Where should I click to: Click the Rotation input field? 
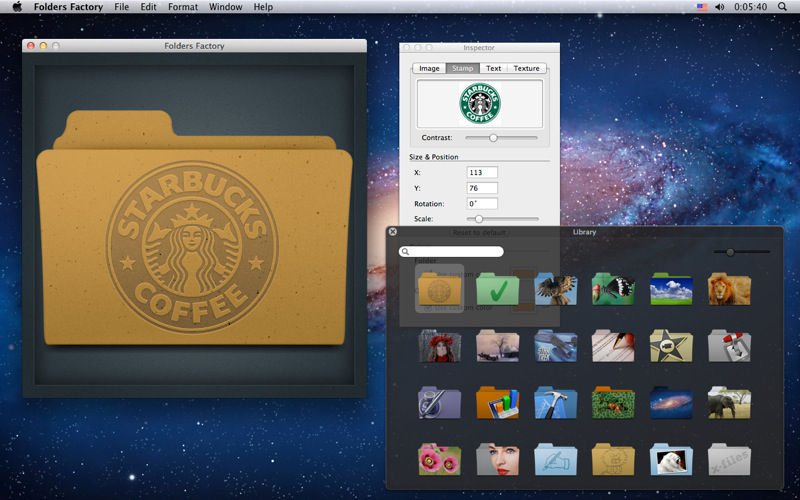pyautogui.click(x=482, y=204)
